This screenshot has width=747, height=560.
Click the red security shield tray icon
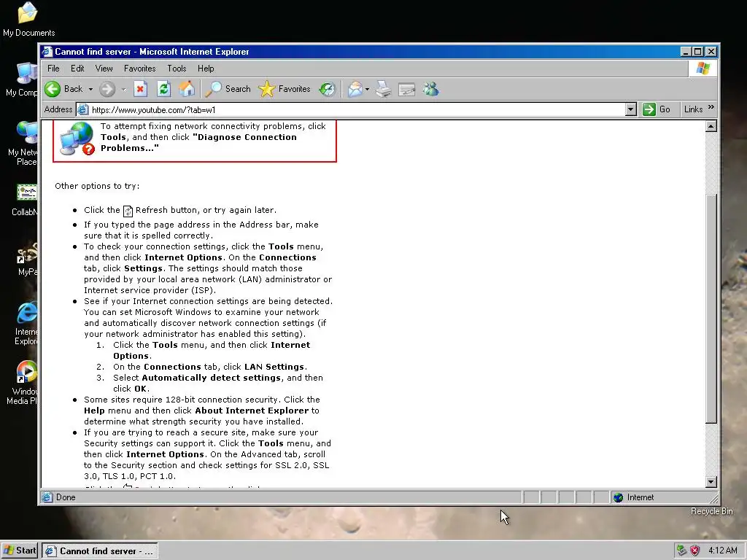[x=695, y=551]
